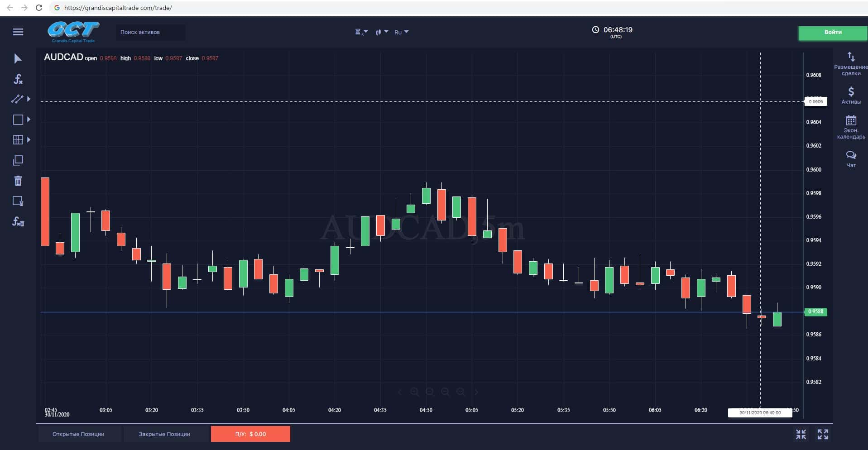868x450 pixels.
Task: Open the copy layers icon
Action: click(18, 161)
